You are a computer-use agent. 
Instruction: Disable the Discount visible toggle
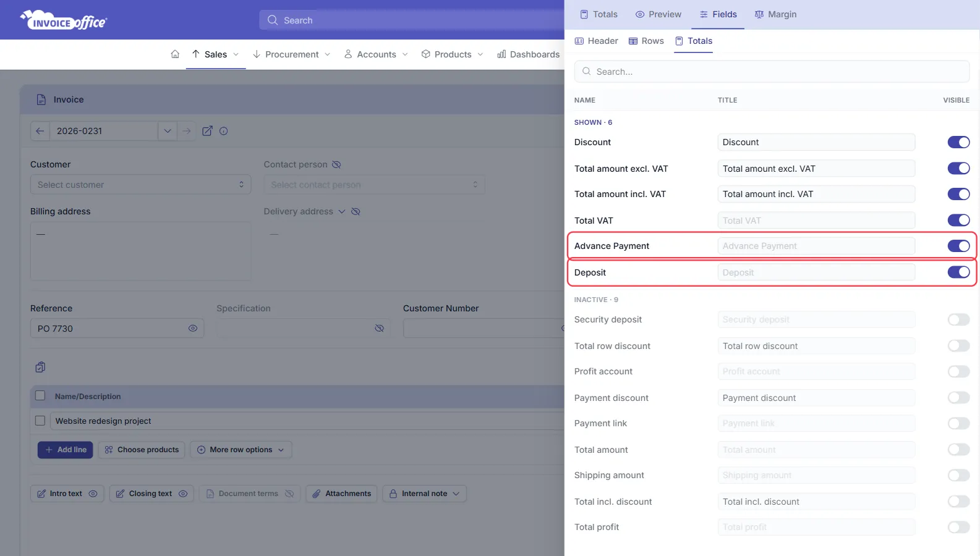coord(958,142)
